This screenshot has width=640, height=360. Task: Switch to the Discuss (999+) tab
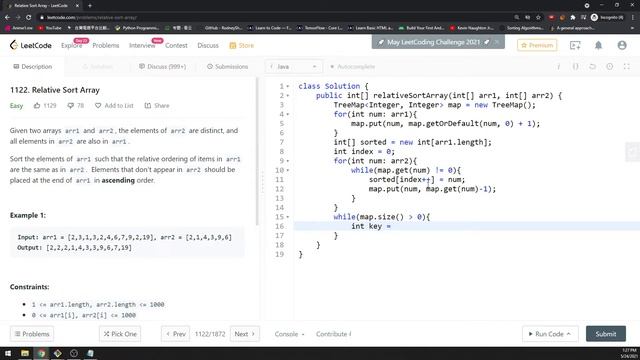point(162,67)
